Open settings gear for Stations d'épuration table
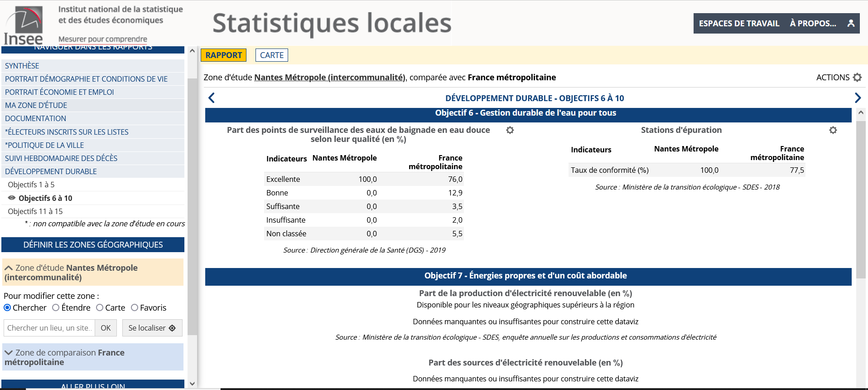 (x=833, y=131)
